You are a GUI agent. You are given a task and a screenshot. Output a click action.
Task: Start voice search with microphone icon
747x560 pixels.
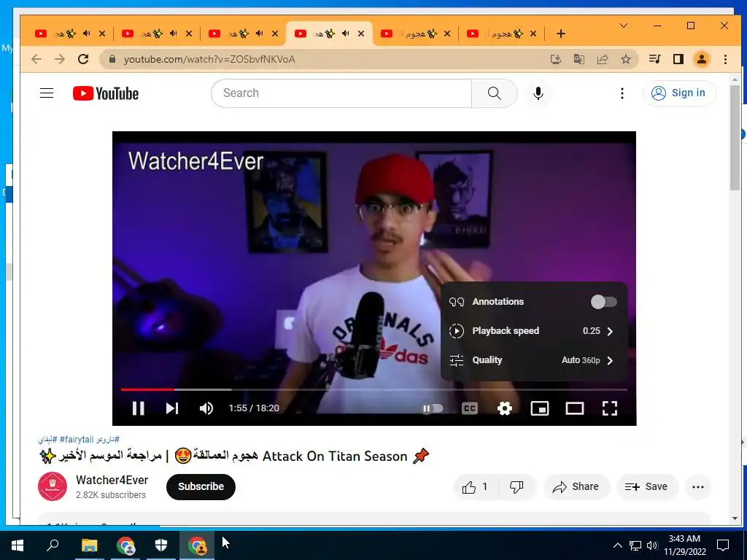538,93
